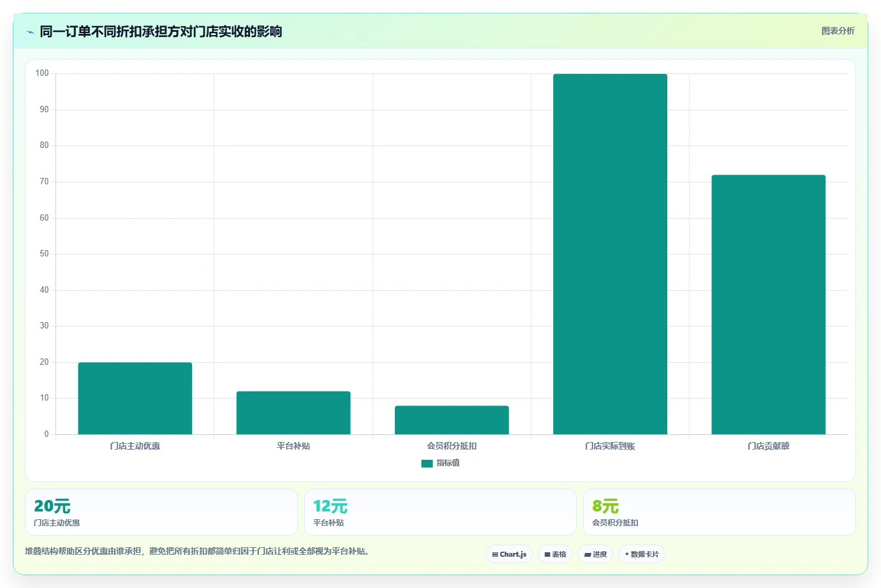The width and height of the screenshot is (881, 588).
Task: Click x-axis label 门店实际到账
Action: [610, 446]
